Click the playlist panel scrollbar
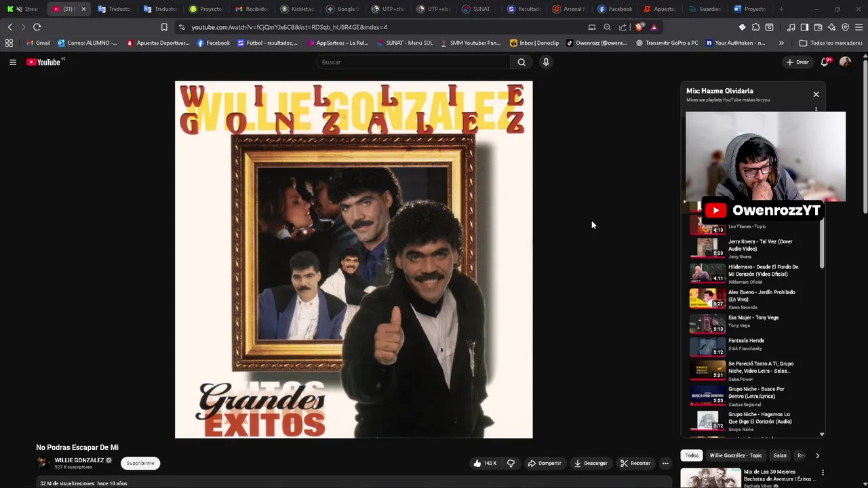This screenshot has height=488, width=868. tap(822, 244)
